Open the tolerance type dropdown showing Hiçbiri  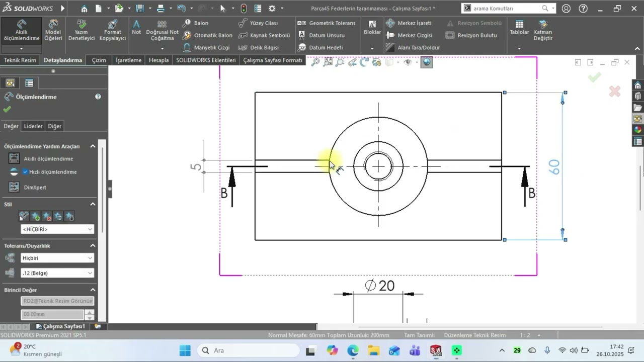57,258
